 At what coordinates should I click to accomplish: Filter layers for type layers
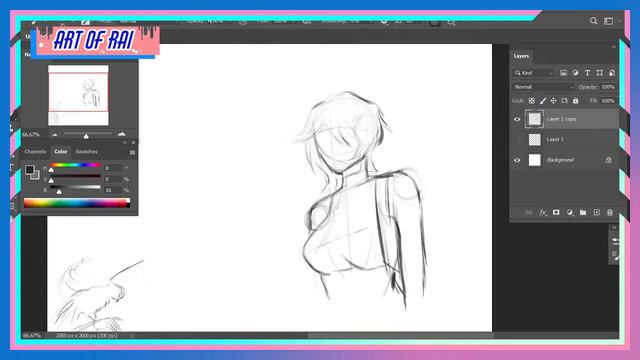587,73
